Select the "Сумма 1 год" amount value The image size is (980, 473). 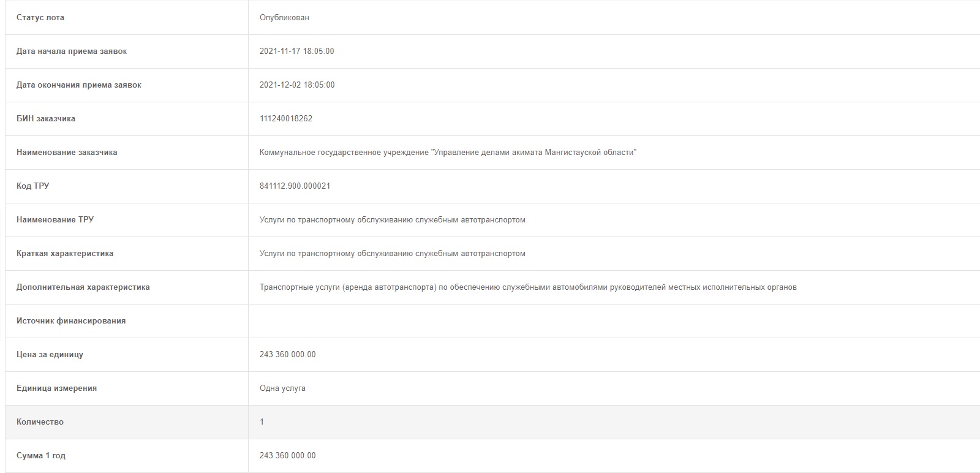[288, 456]
